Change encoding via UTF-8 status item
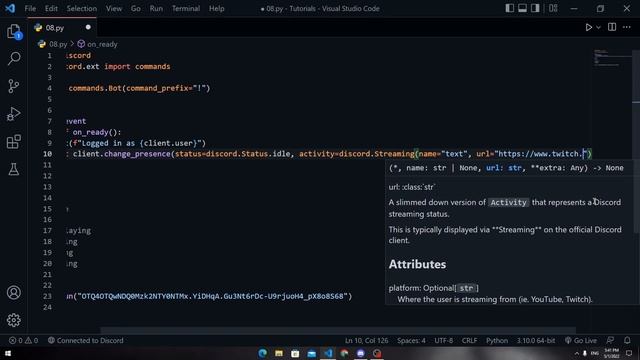Image resolution: width=640 pixels, height=360 pixels. click(443, 340)
